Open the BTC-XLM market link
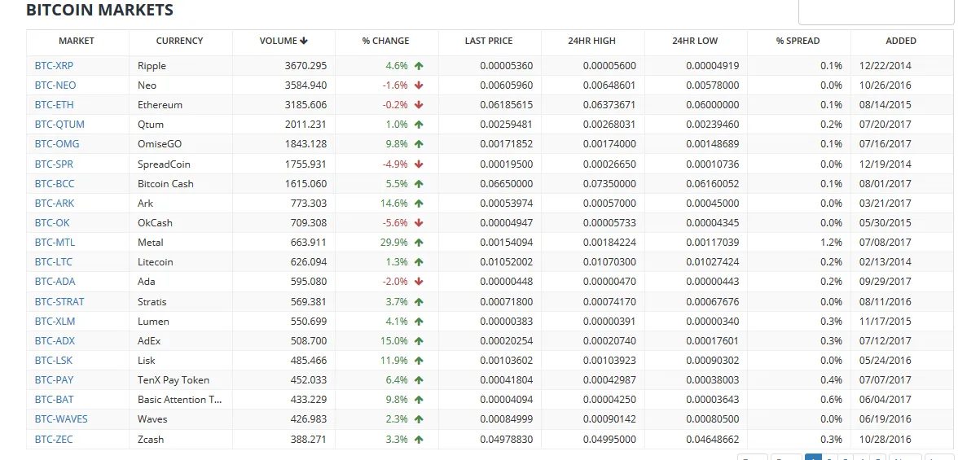 pos(55,322)
